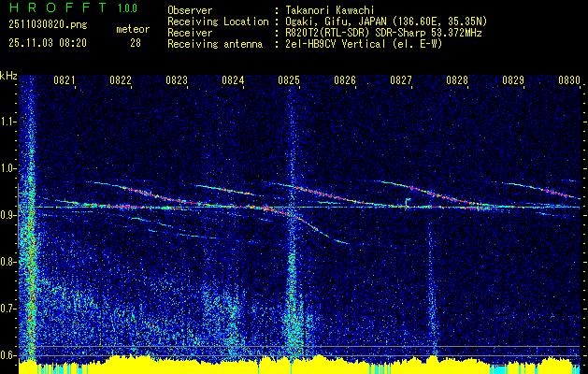Click the 0823 time marker
Image resolution: width=588 pixels, height=374 pixels.
tap(177, 80)
